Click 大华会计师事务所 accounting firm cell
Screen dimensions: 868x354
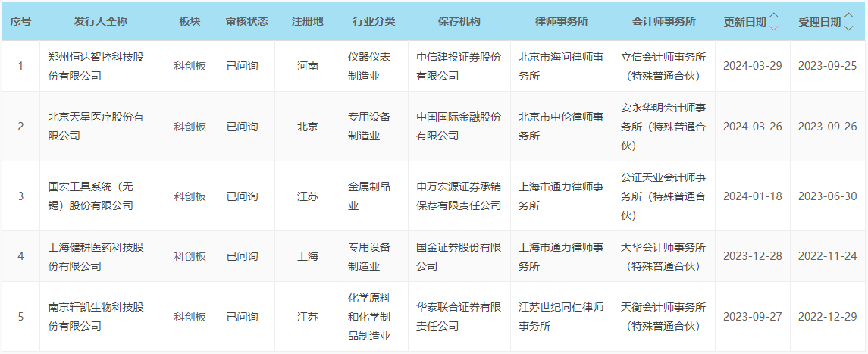point(664,257)
